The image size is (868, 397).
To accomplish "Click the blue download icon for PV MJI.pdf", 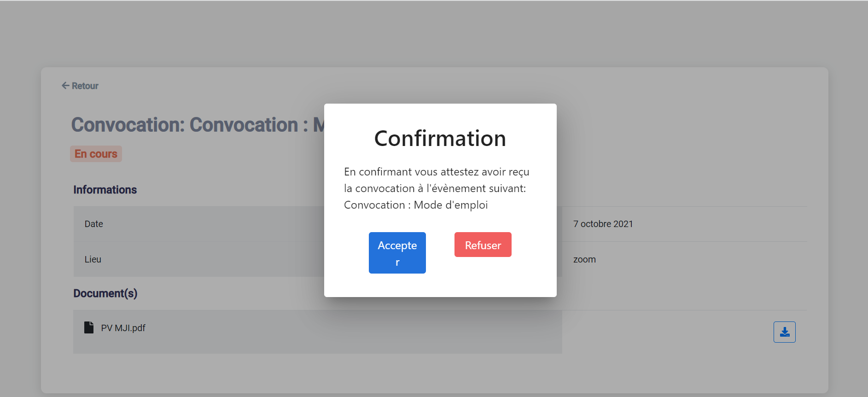I will click(784, 332).
